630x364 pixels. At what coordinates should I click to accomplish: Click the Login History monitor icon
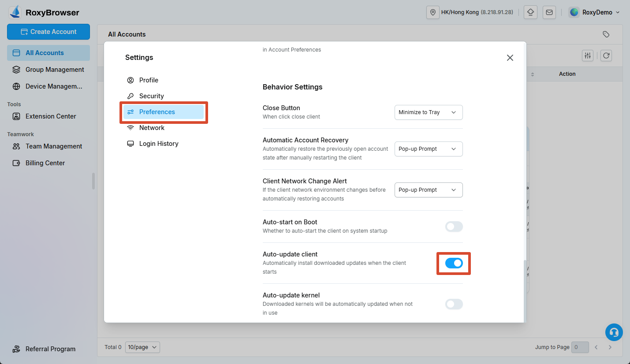coord(130,144)
